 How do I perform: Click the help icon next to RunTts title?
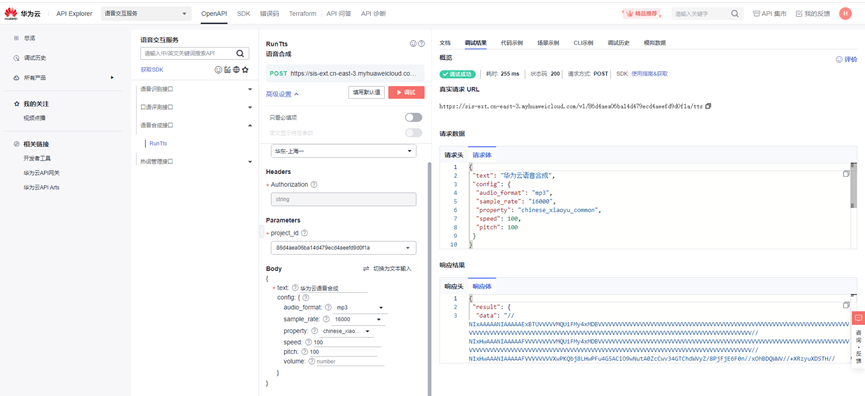(x=421, y=44)
